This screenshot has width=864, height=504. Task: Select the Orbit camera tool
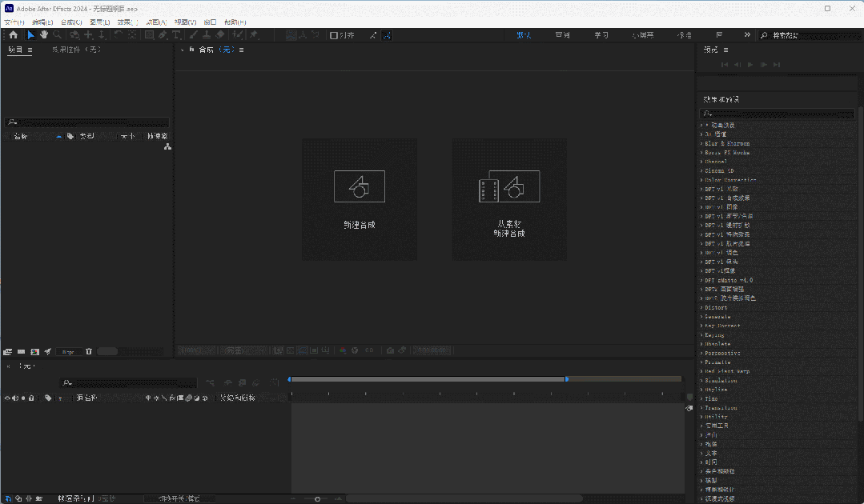(x=74, y=34)
